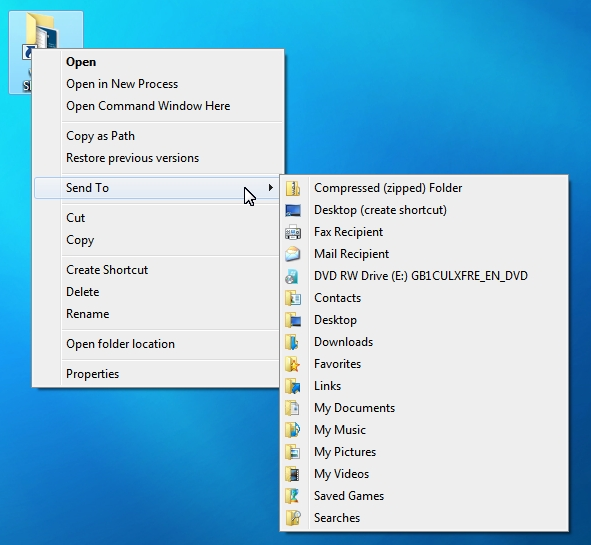Send to Searches text entry
The height and width of the screenshot is (545, 591).
pyautogui.click(x=337, y=518)
